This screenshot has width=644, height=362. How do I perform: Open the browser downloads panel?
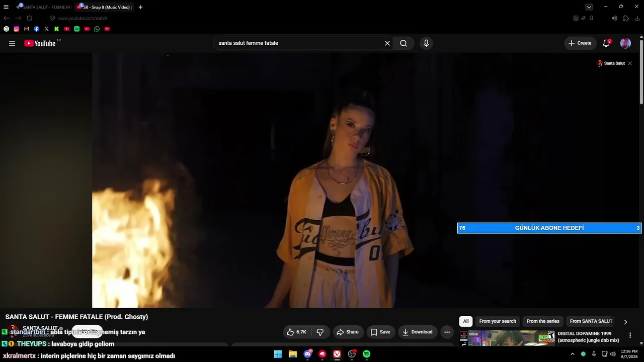tap(637, 18)
